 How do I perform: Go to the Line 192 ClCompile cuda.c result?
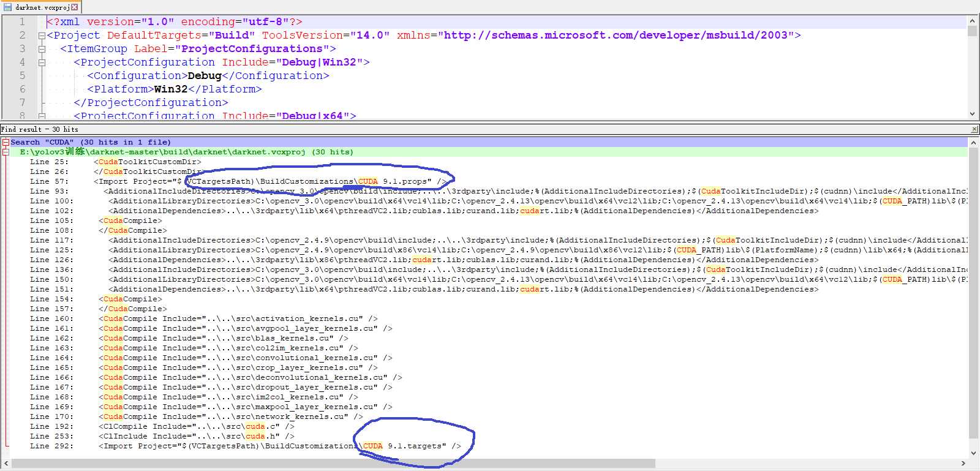coord(162,426)
